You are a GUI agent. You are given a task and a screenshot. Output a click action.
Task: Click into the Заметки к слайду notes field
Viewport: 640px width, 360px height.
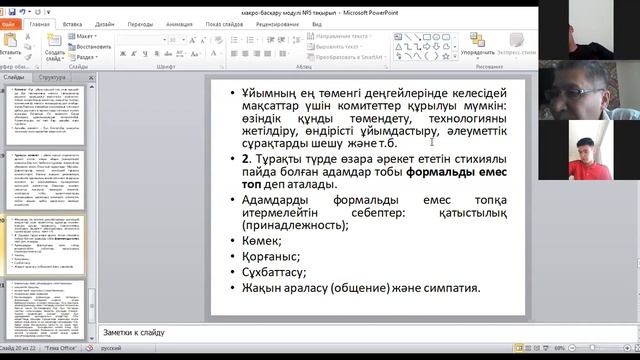click(367, 333)
